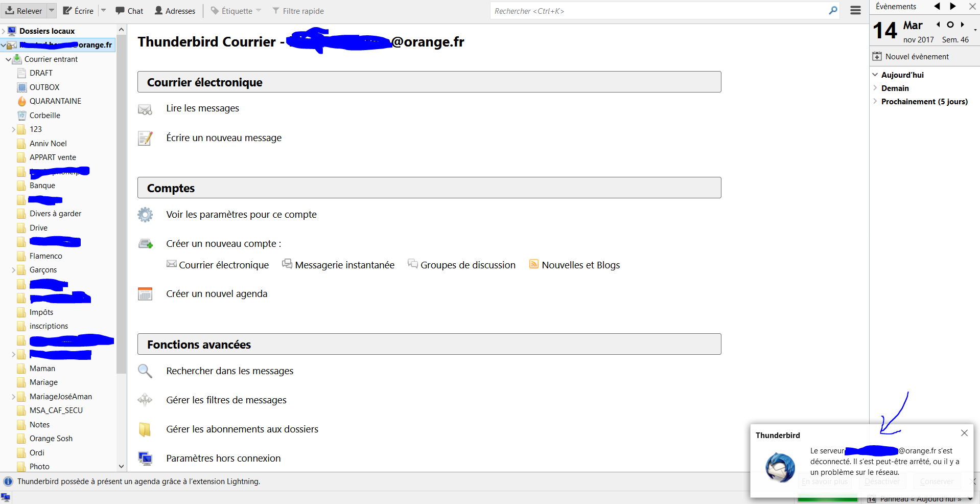Image resolution: width=980 pixels, height=504 pixels.
Task: Click the Relever (Get Mail) toolbar icon
Action: (x=10, y=10)
